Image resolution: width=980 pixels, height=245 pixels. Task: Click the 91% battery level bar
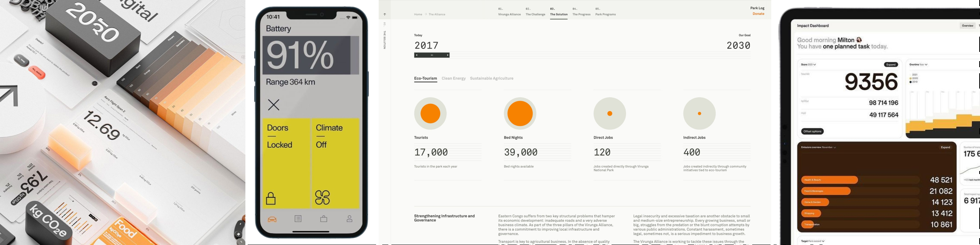(x=311, y=55)
